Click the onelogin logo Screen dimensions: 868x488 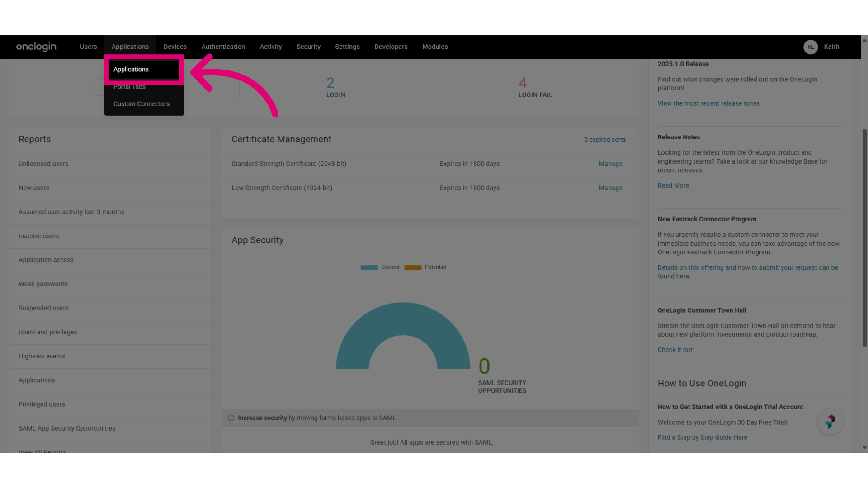(x=36, y=47)
